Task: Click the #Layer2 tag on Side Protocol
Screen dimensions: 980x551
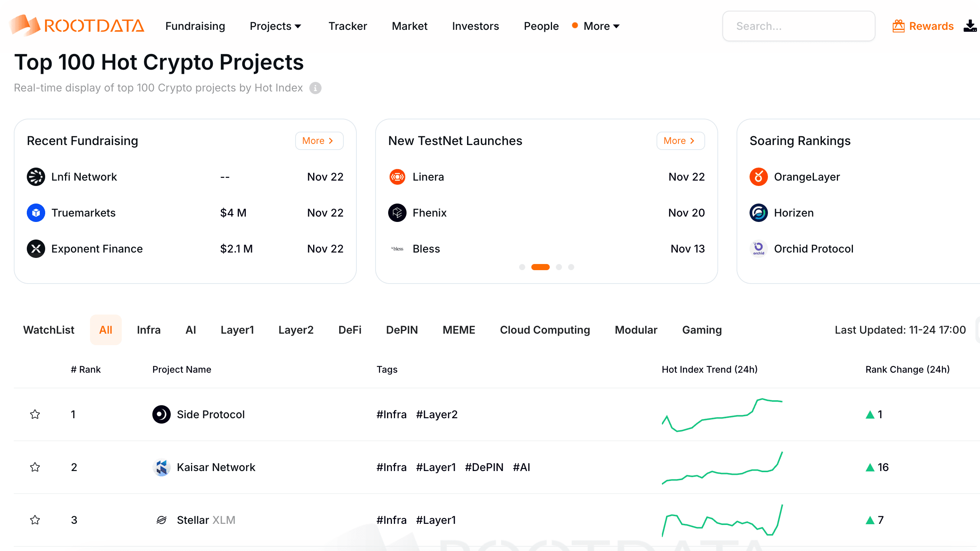Action: [437, 414]
